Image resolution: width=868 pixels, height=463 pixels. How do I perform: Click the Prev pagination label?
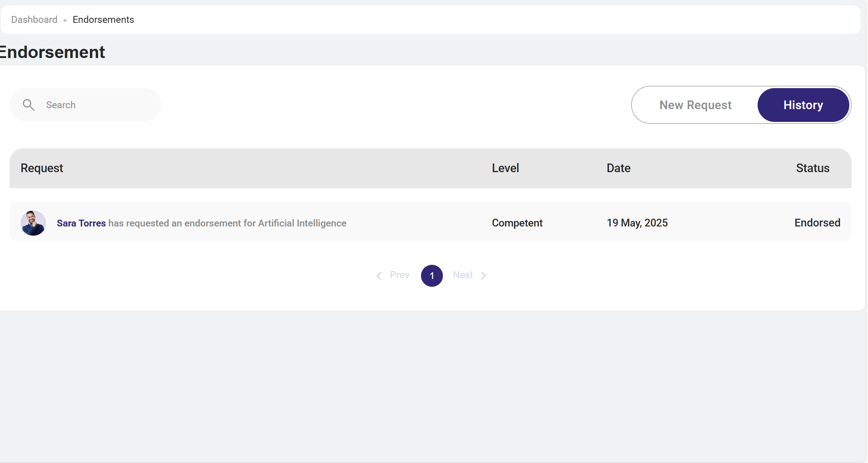tap(400, 275)
